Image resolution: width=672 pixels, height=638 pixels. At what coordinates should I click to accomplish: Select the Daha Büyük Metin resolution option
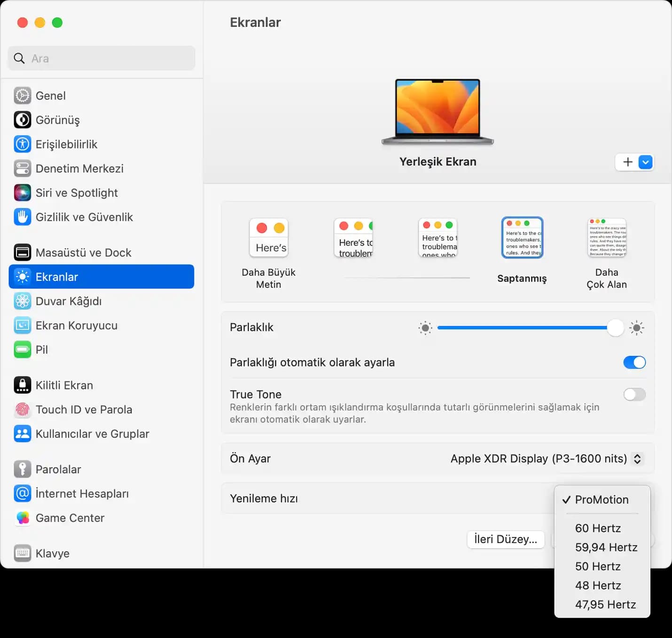268,238
